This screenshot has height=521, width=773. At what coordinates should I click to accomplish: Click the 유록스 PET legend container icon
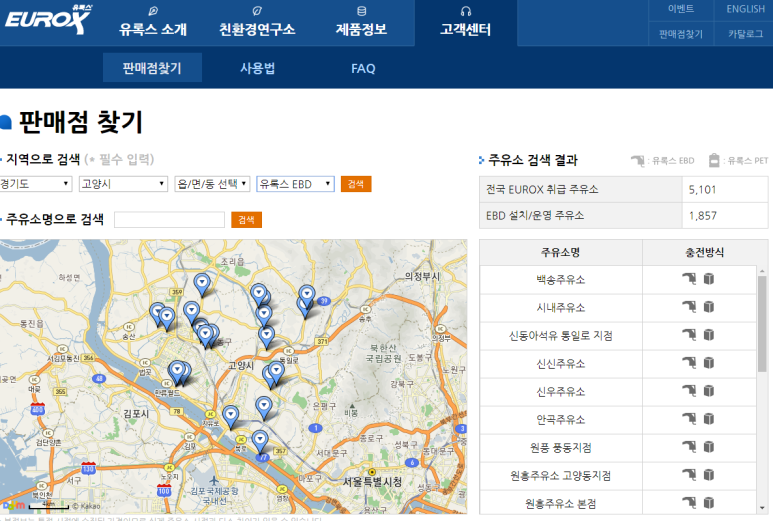point(714,160)
